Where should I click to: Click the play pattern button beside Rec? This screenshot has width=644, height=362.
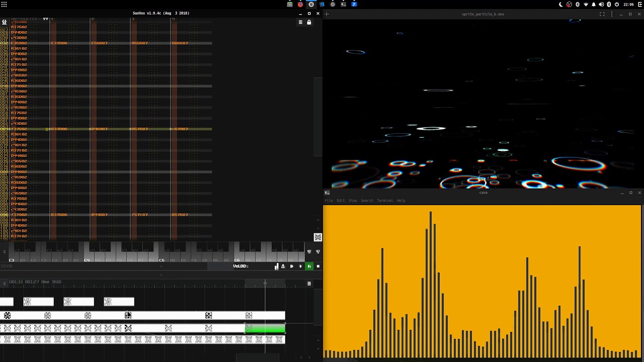(291, 266)
